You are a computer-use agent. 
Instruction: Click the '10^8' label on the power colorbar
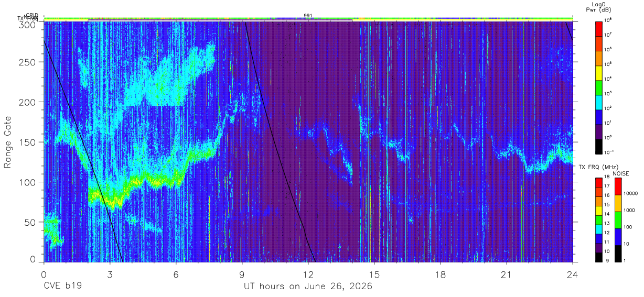608,20
